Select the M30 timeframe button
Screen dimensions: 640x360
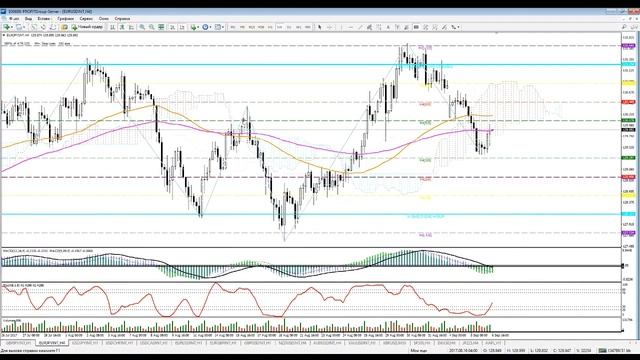[x=261, y=27]
